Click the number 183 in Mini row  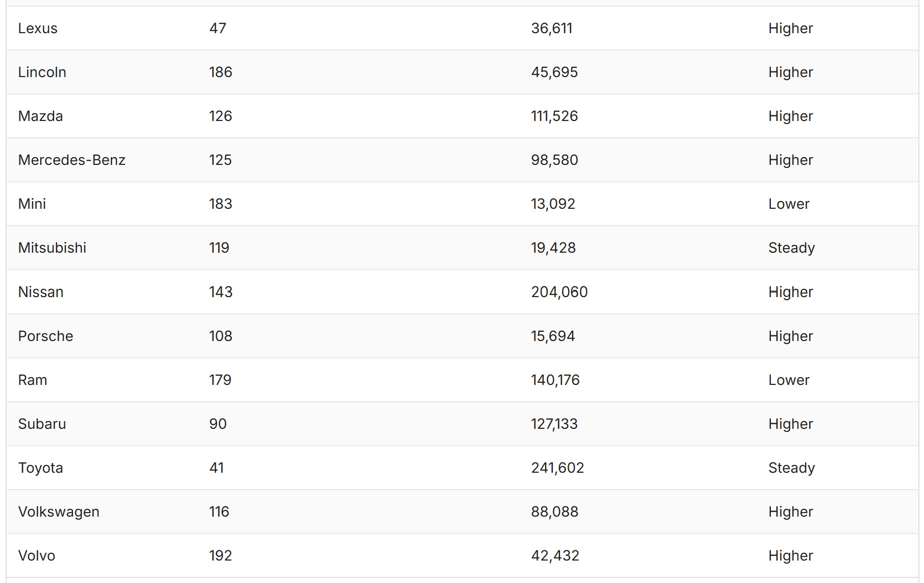tap(220, 204)
